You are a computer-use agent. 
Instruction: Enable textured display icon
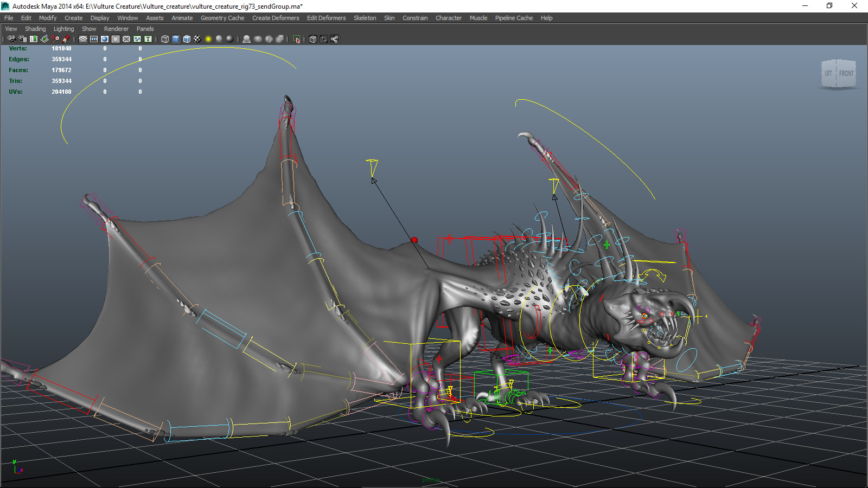187,39
